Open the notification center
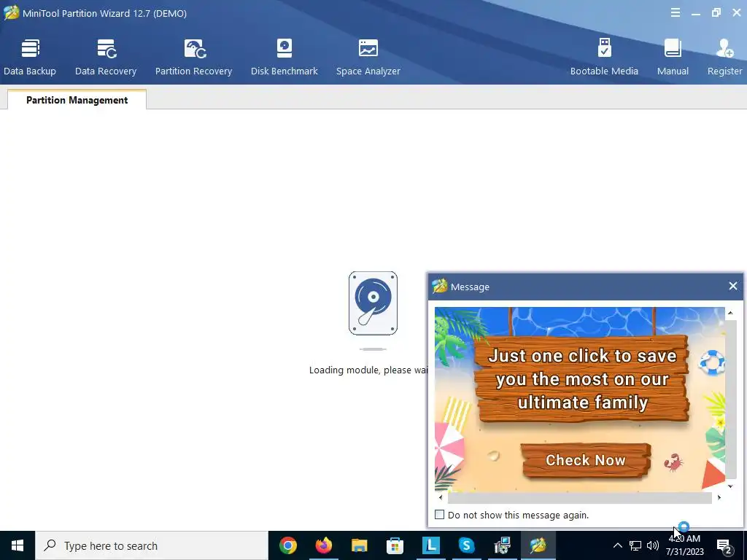This screenshot has width=747, height=560. click(x=724, y=545)
